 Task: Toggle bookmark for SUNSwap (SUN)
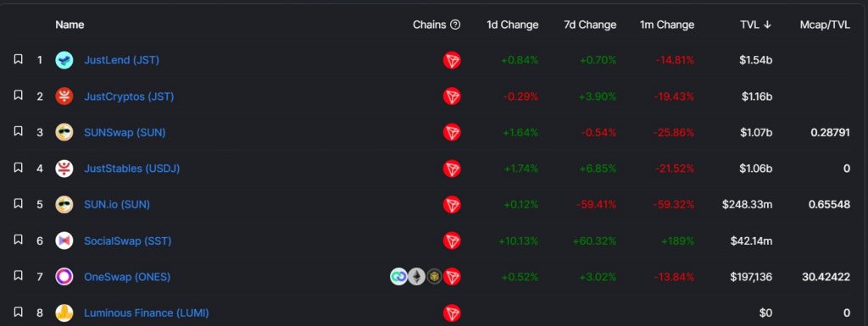[x=19, y=131]
